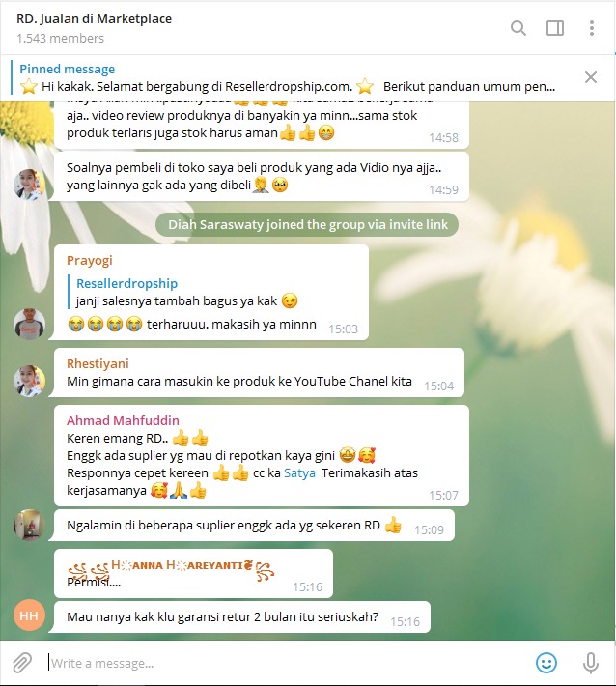Screen dimensions: 616x686
Task: Open the emoji picker smiley icon
Action: point(546,663)
